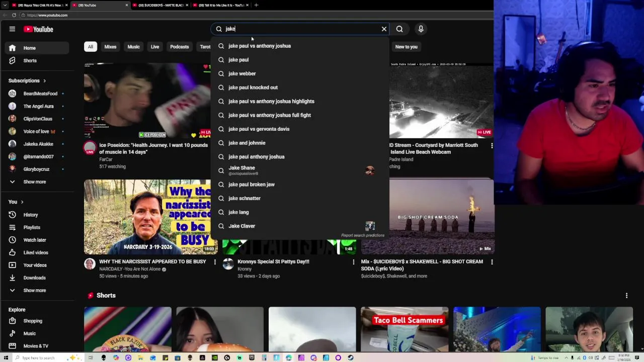Select the 'Podcasts' filter chip
Viewport: 644px width, 362px height.
(x=179, y=47)
